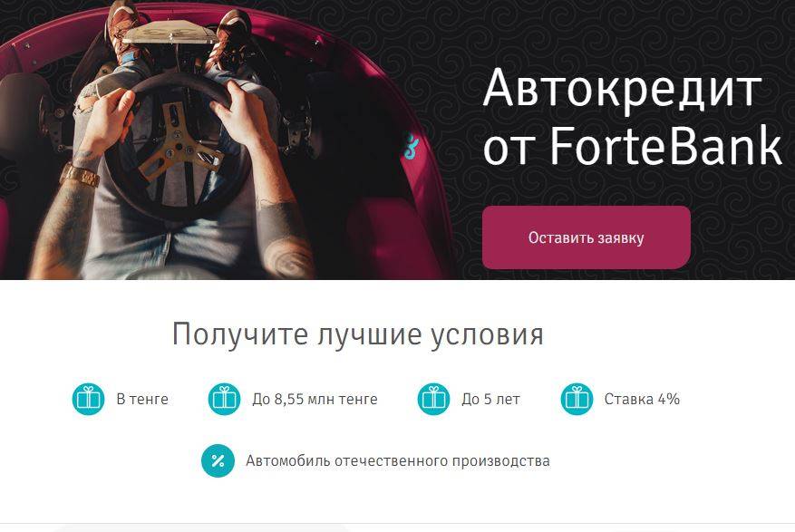
Task: Select the "от ForteBank" title line
Action: pyautogui.click(x=633, y=147)
